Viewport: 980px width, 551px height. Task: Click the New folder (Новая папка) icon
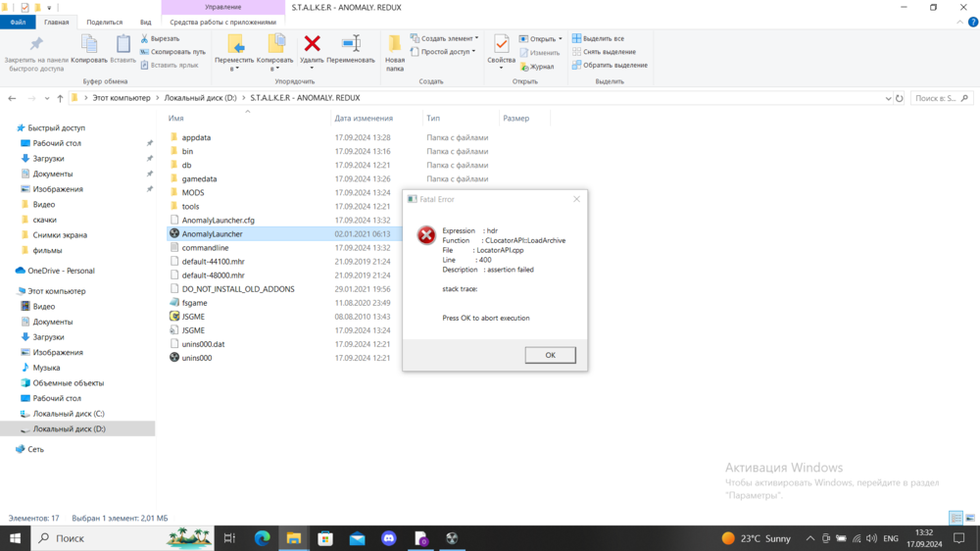(x=394, y=44)
